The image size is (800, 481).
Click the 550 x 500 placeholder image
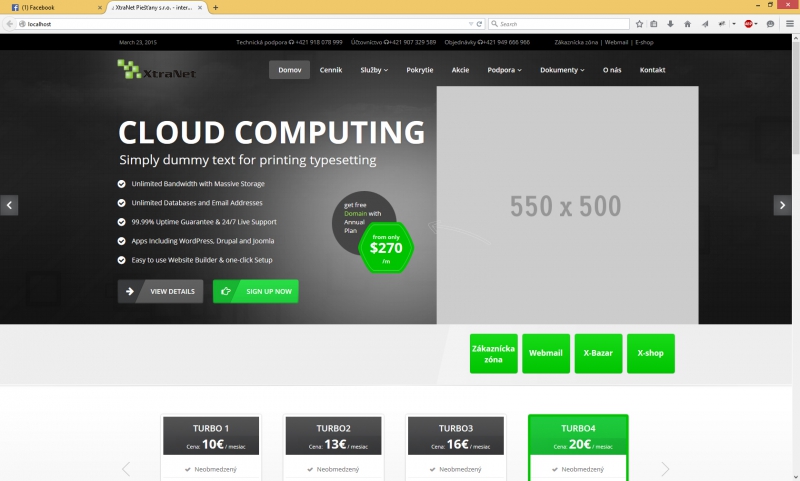567,205
